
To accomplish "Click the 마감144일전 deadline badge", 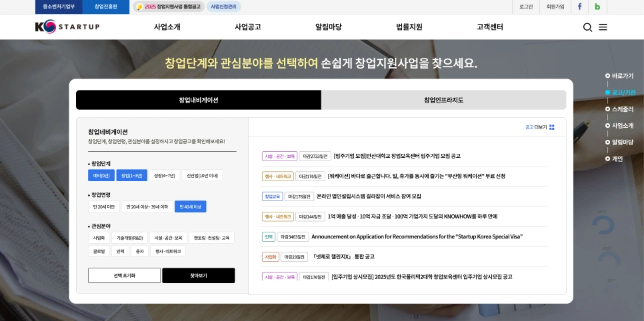I will (x=310, y=216).
